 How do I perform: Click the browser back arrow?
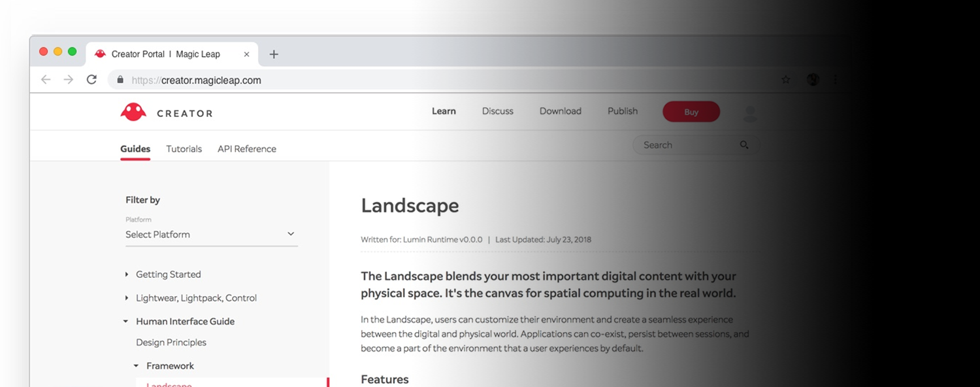pyautogui.click(x=45, y=80)
